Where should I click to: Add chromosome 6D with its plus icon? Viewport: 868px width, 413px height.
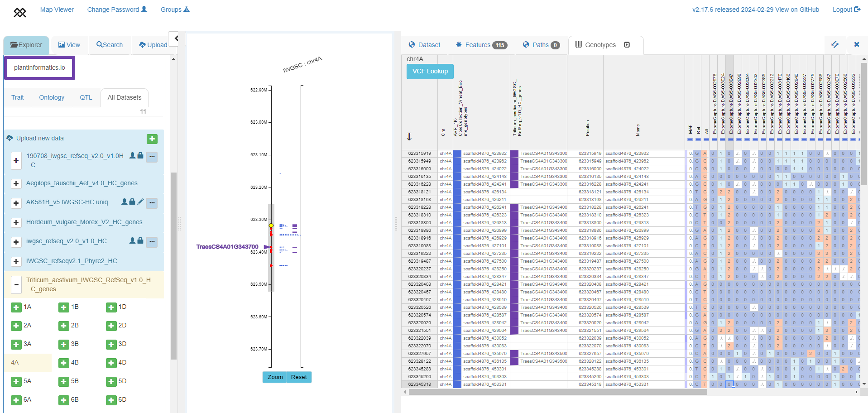(x=111, y=400)
